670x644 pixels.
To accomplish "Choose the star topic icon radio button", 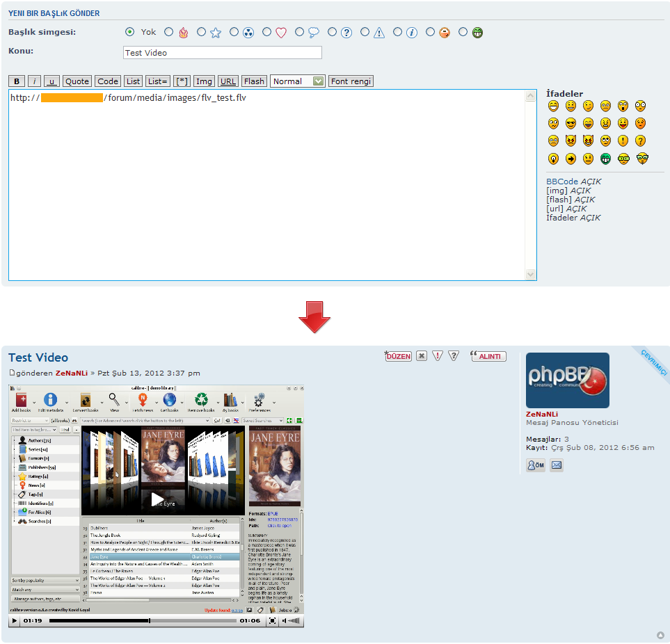I will [201, 32].
